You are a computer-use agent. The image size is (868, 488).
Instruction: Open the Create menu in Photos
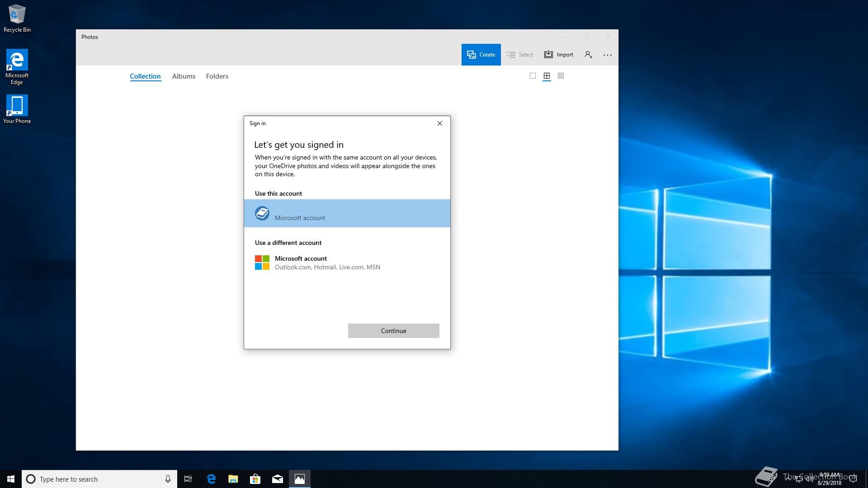[x=481, y=55]
